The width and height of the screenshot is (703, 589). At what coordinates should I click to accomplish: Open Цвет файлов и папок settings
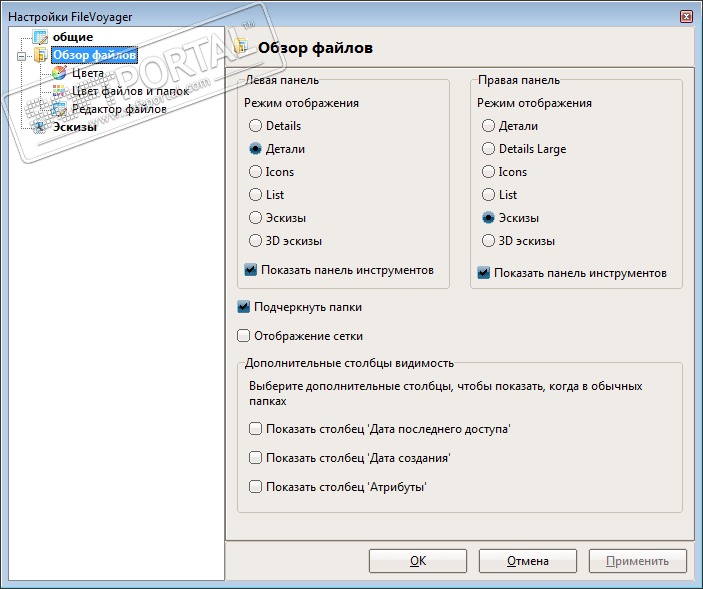(x=130, y=91)
